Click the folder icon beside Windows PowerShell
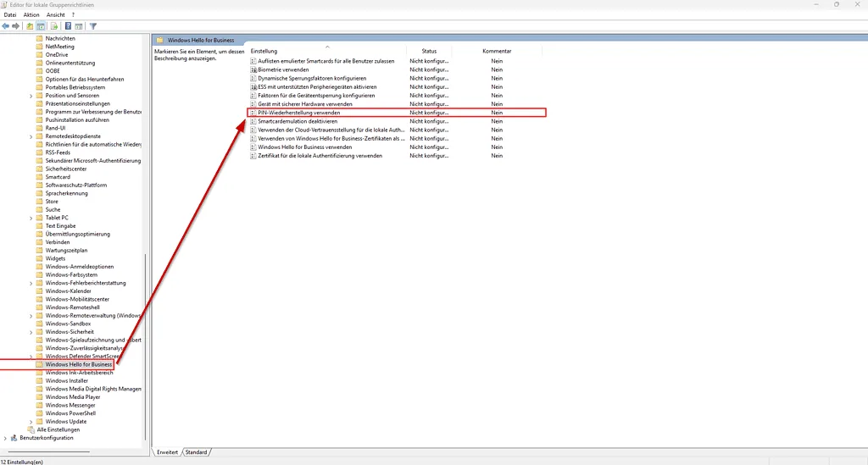The height and width of the screenshot is (465, 868). 39,413
